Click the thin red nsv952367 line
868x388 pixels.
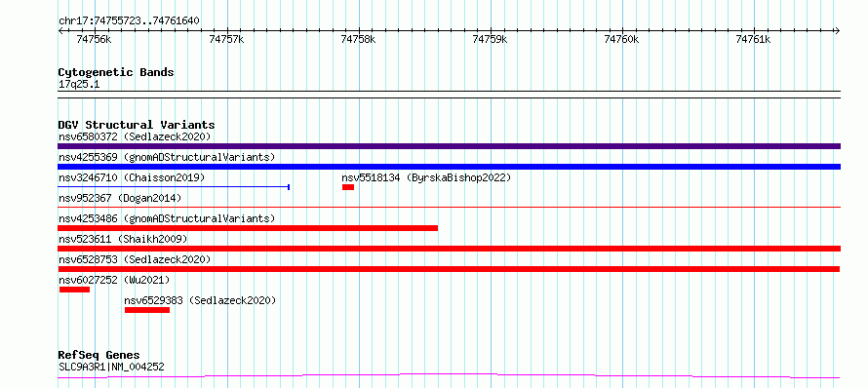coord(449,207)
